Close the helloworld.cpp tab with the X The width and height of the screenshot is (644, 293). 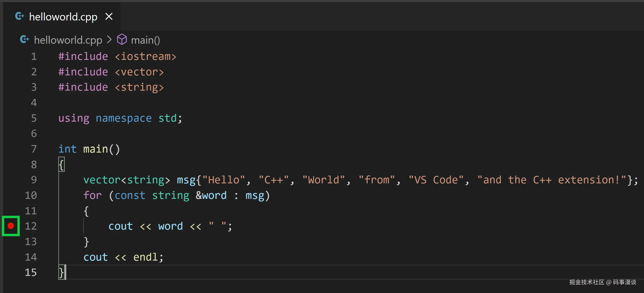tap(109, 16)
